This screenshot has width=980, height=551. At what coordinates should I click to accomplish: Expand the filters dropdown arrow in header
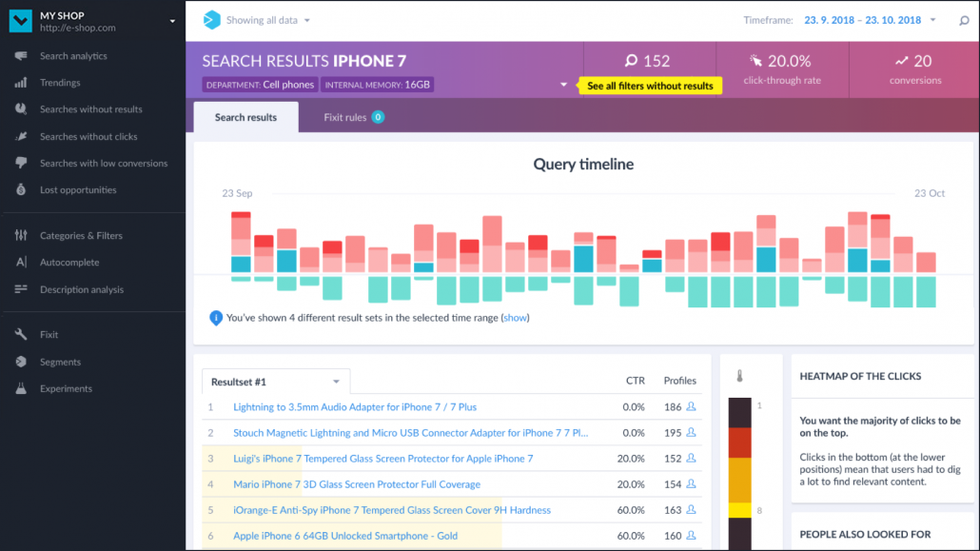[x=563, y=85]
